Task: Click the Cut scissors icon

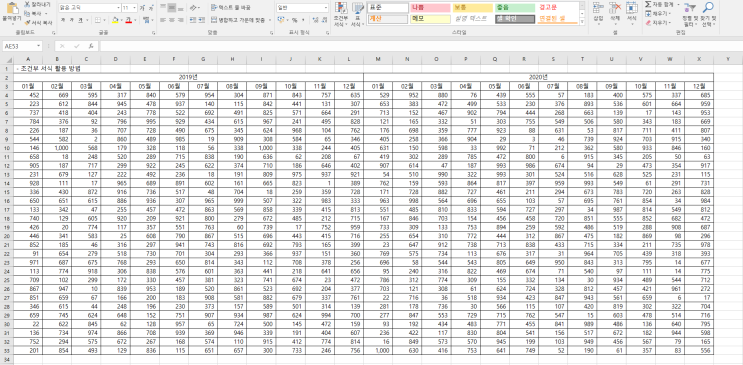Action: pyautogui.click(x=27, y=4)
